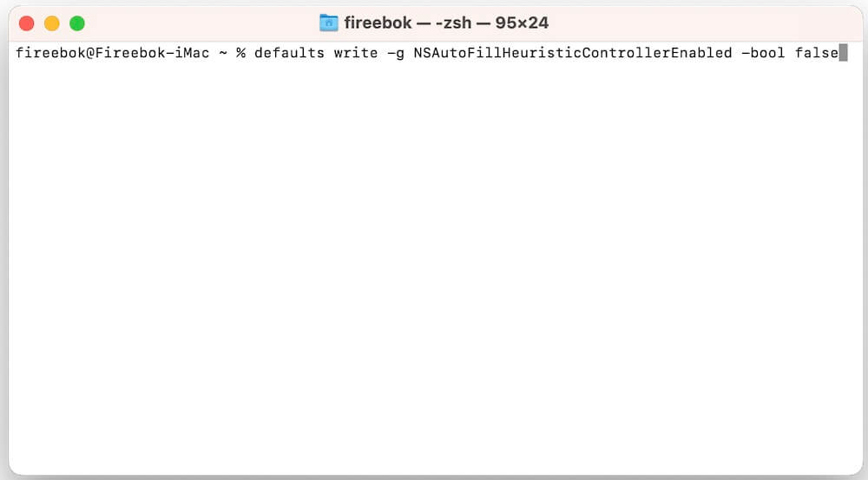Click the '-zsh' shell name in title
The height and width of the screenshot is (480, 868).
(453, 23)
